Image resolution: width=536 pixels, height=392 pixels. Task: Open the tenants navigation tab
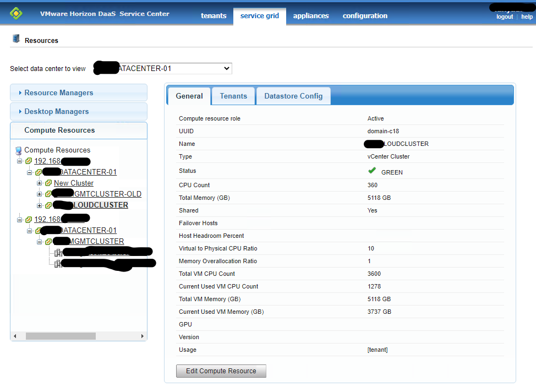click(214, 16)
